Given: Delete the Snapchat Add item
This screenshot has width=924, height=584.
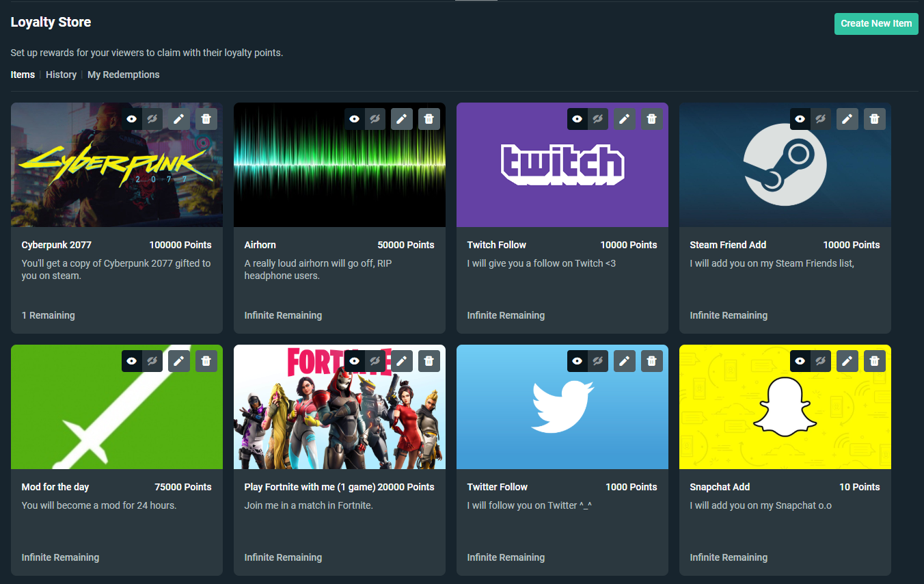Looking at the screenshot, I should [x=875, y=361].
